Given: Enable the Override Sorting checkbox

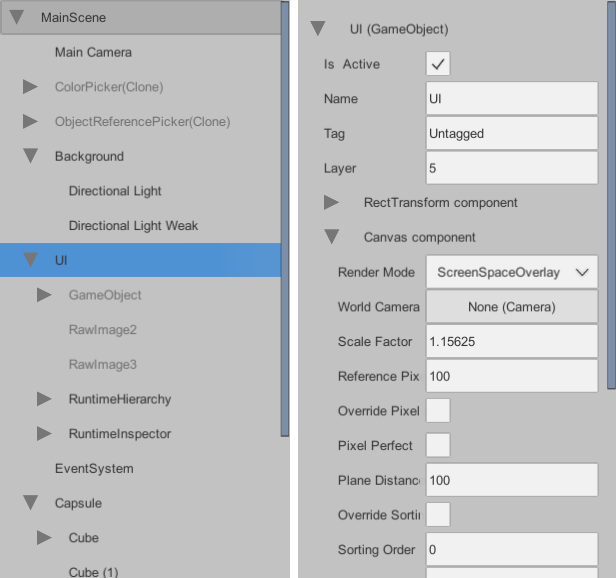Looking at the screenshot, I should pos(438,515).
